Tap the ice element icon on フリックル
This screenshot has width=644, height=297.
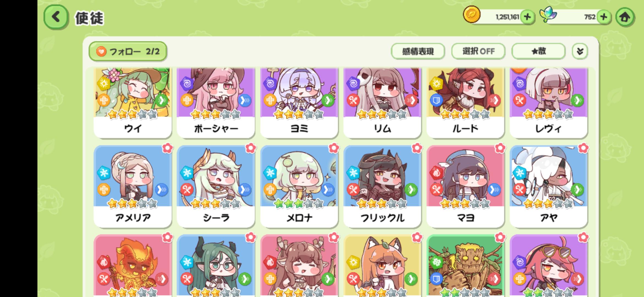pyautogui.click(x=353, y=173)
